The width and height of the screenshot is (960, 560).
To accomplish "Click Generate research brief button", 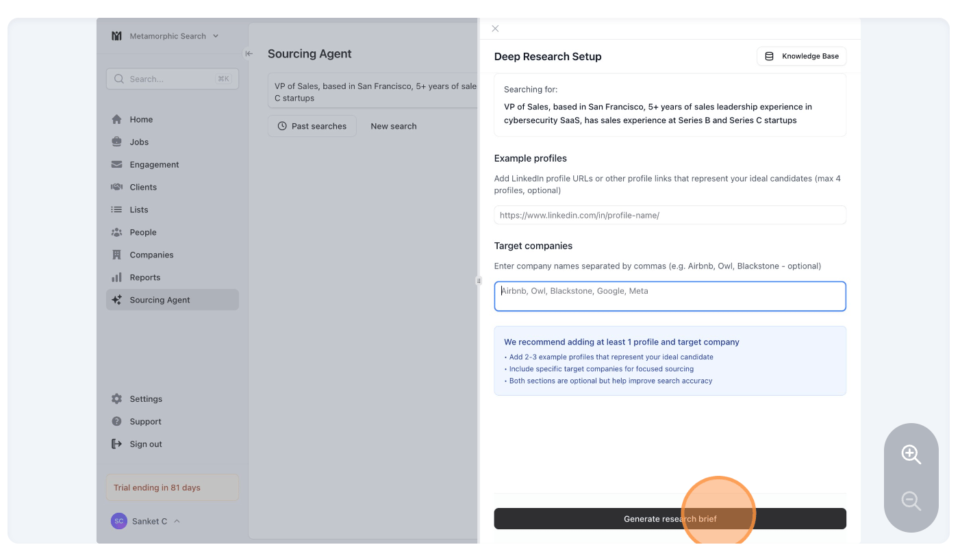I will pos(670,519).
